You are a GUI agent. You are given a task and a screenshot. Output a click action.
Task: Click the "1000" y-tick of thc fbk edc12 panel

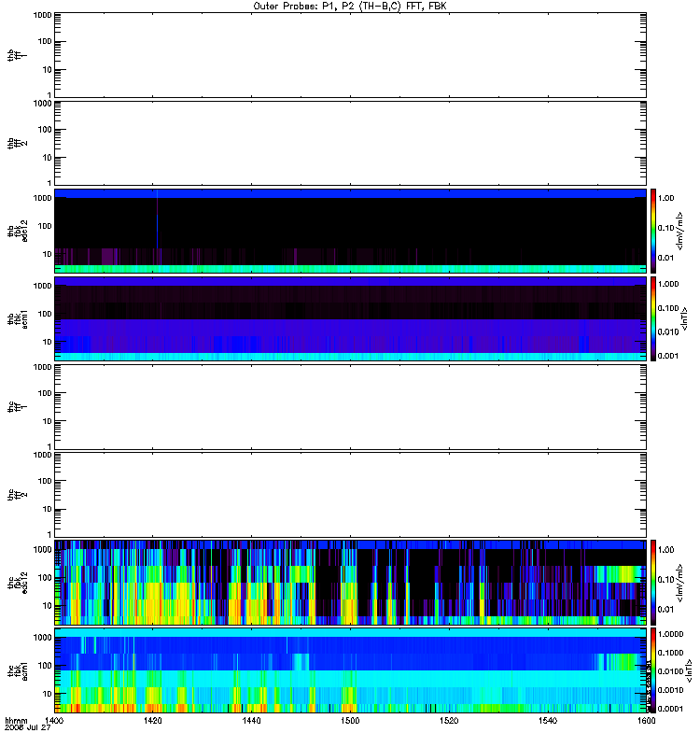42,549
